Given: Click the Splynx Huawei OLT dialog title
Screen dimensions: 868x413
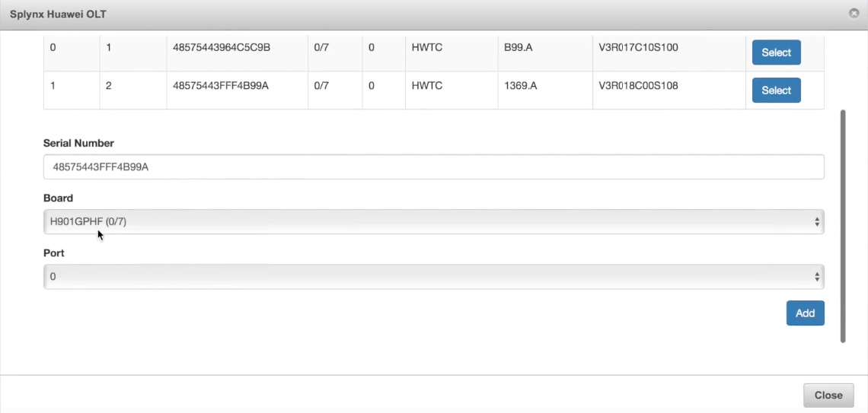Looking at the screenshot, I should tap(58, 14).
